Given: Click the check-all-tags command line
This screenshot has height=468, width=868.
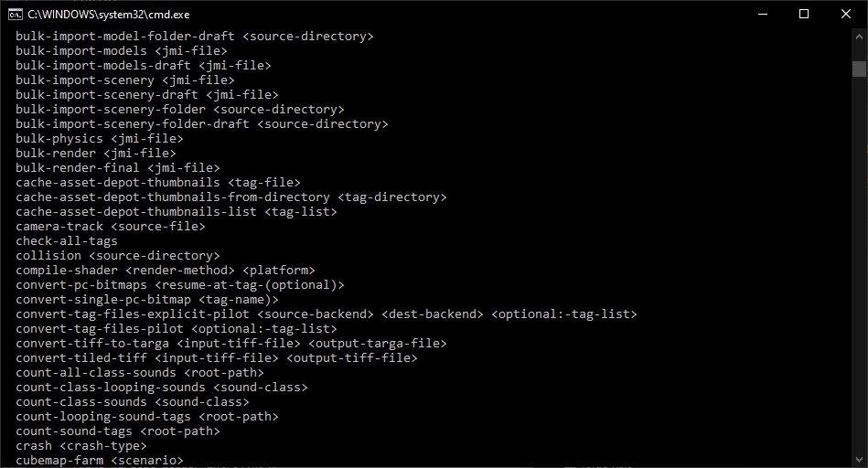Looking at the screenshot, I should pyautogui.click(x=67, y=241).
